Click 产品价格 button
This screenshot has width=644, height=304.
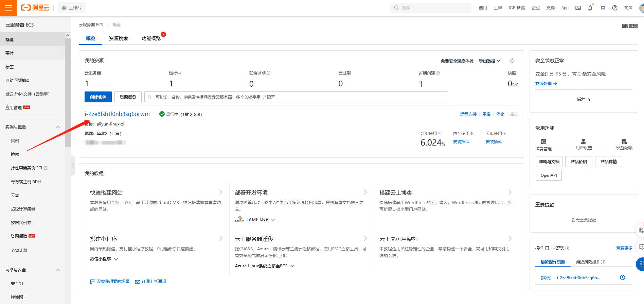[x=579, y=162]
